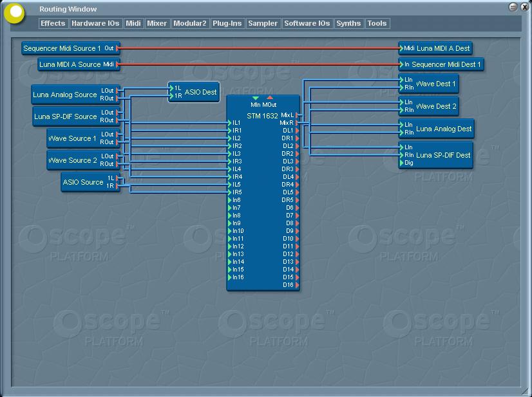The image size is (532, 397).
Task: Open the Modular2 menu
Action: tap(189, 23)
